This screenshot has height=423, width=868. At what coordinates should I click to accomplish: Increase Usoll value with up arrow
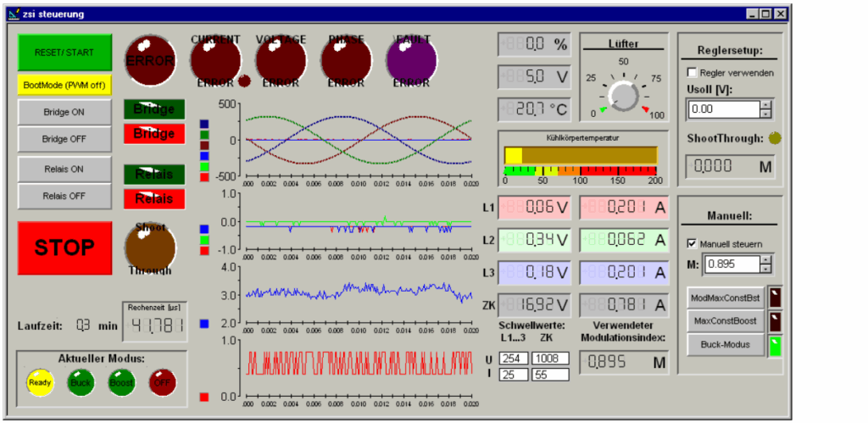click(x=765, y=104)
